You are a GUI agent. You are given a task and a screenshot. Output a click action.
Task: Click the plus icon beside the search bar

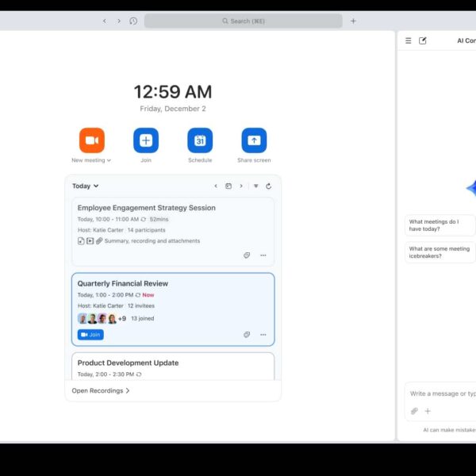353,21
